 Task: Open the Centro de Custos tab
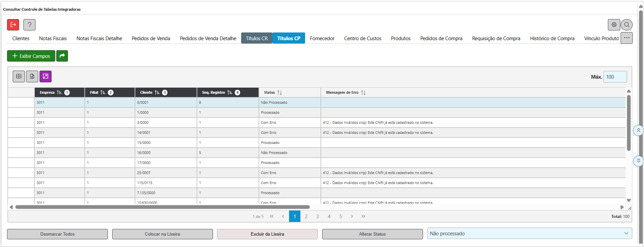(x=363, y=38)
